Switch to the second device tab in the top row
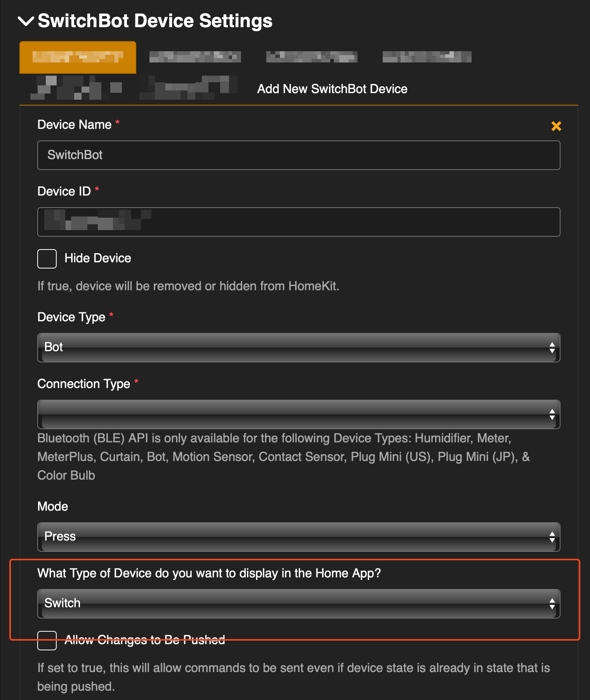 pyautogui.click(x=195, y=57)
